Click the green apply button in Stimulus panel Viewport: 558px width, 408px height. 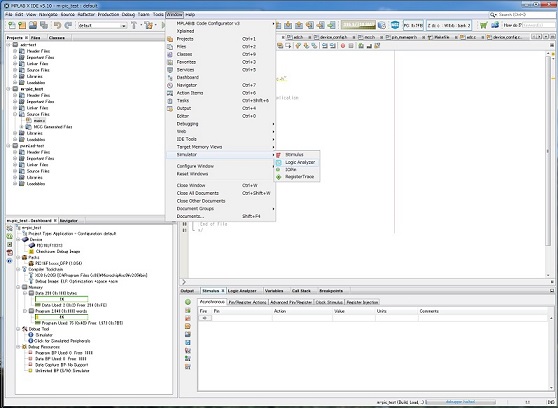click(188, 302)
